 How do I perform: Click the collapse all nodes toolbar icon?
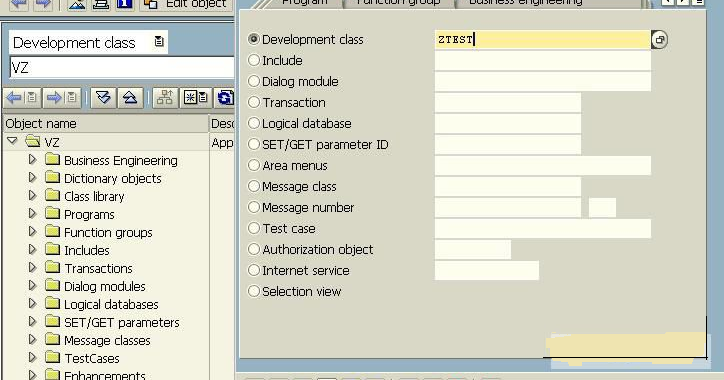tap(130, 97)
